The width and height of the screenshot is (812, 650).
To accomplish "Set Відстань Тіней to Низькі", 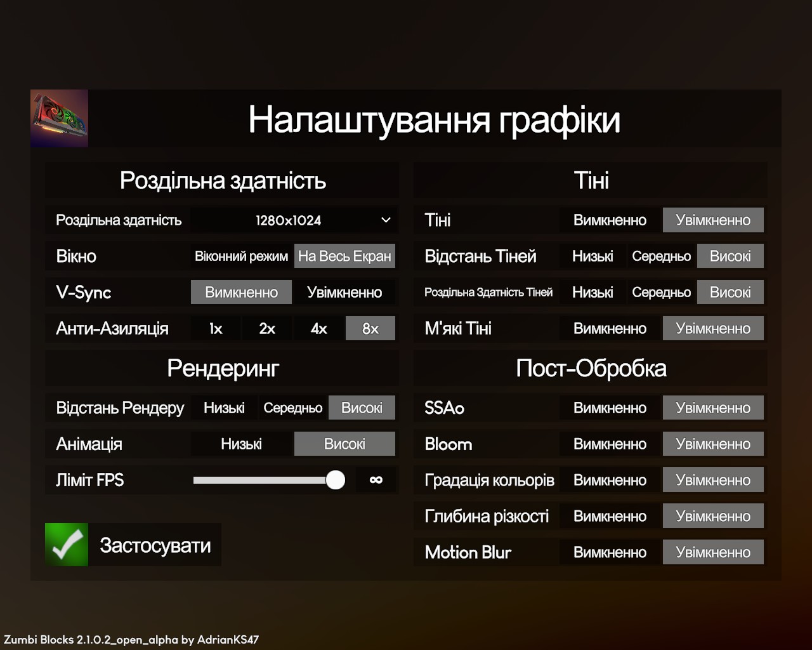I will 593,256.
